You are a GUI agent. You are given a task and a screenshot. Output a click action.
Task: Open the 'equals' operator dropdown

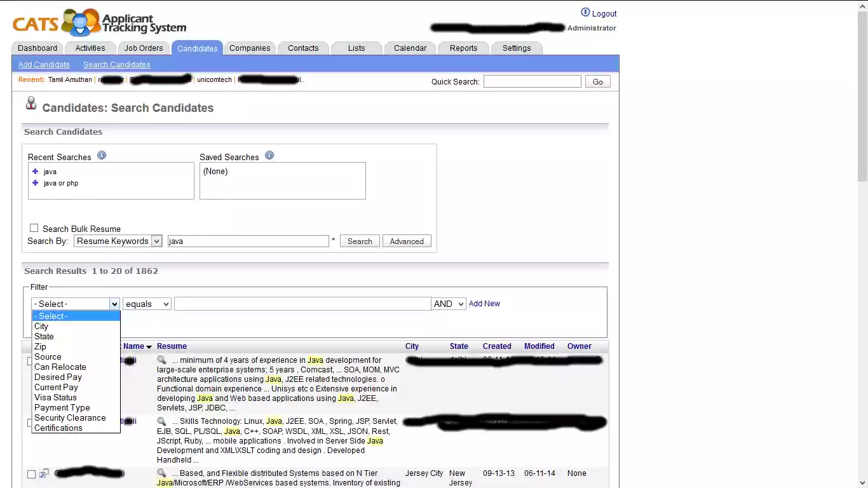pyautogui.click(x=147, y=304)
